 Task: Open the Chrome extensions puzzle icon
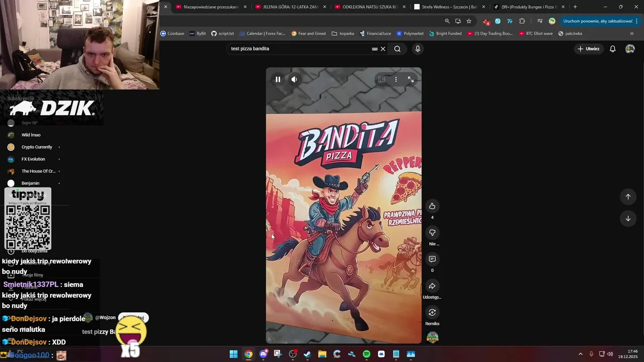coord(522,21)
